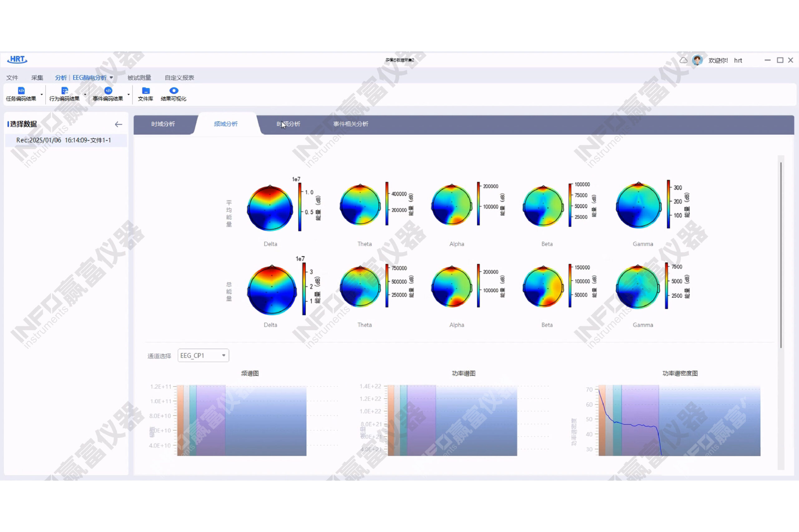The width and height of the screenshot is (799, 532).
Task: Expand the 行为编码结果 dropdown arrow
Action: point(85,94)
